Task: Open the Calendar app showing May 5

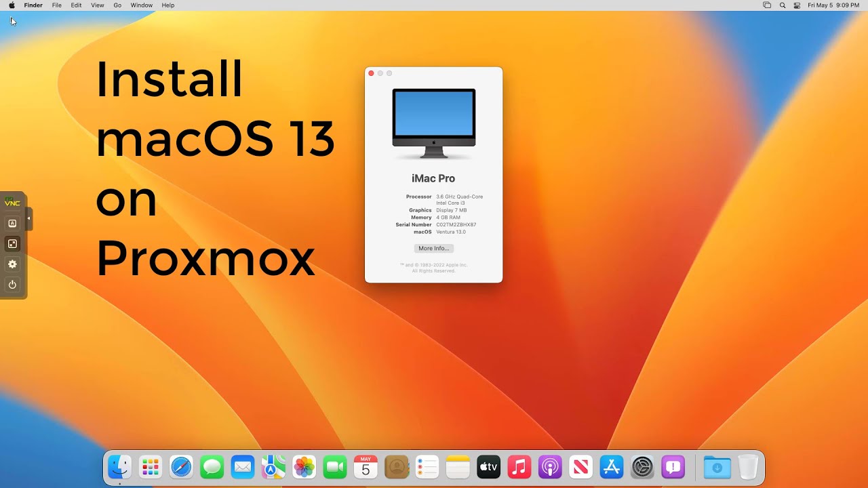Action: pos(366,467)
